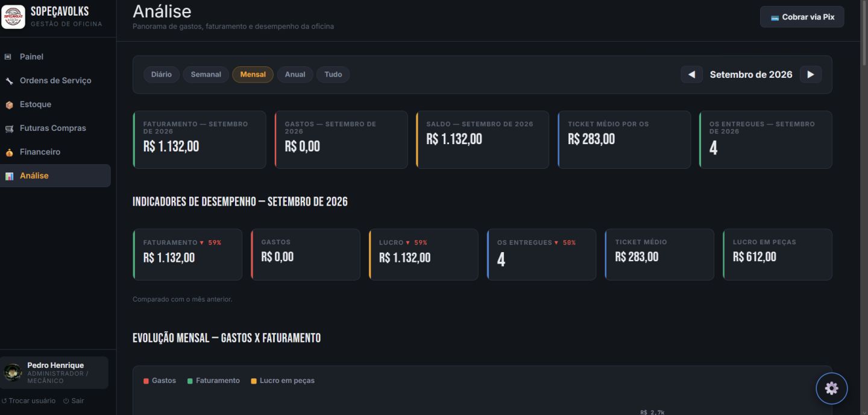Viewport: 868px width, 415px height.
Task: Click the 59% badge next to the Faturamento indicator
Action: click(x=211, y=242)
